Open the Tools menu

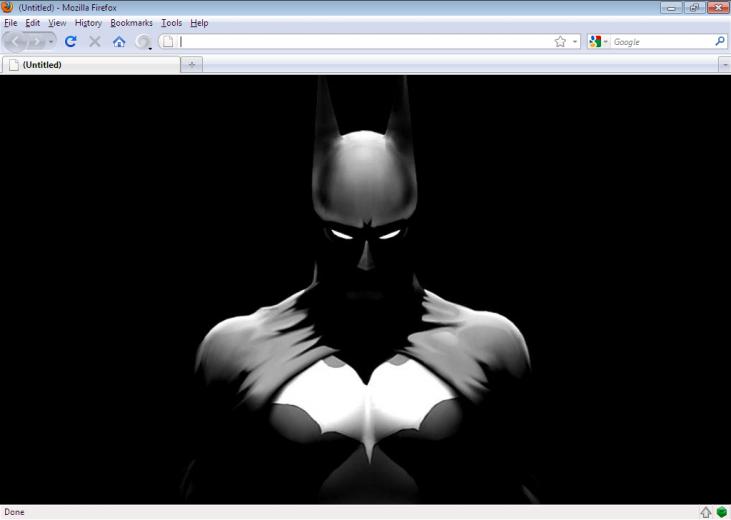172,23
